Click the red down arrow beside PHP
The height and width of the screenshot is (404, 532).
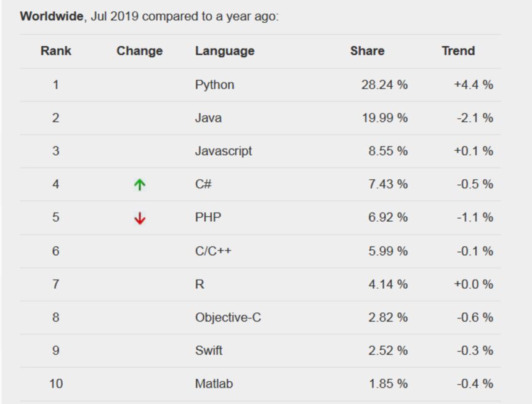point(140,218)
